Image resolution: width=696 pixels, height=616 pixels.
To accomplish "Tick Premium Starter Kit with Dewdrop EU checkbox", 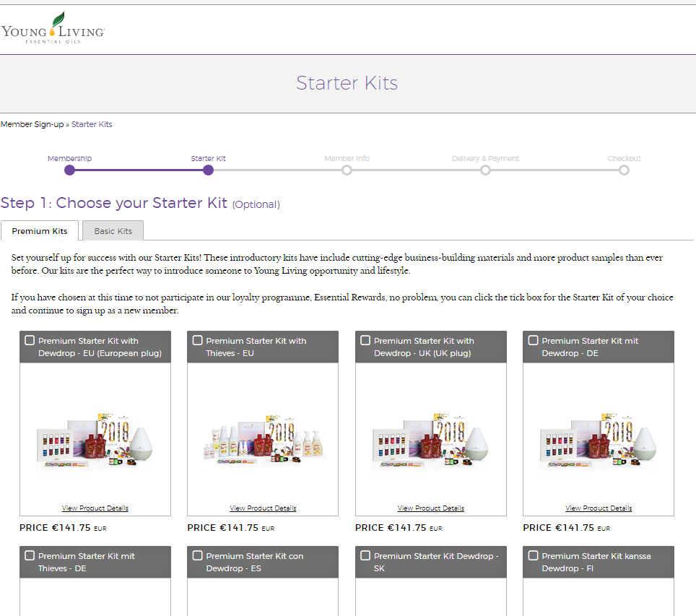I will coord(30,340).
